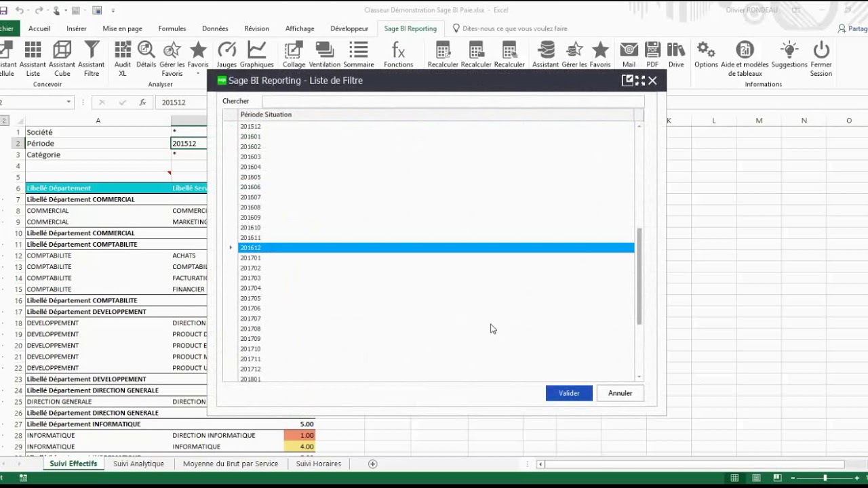Screen dimensions: 868x488
Task: Select the Sage BI Reporting ribbon tab
Action: 410,28
